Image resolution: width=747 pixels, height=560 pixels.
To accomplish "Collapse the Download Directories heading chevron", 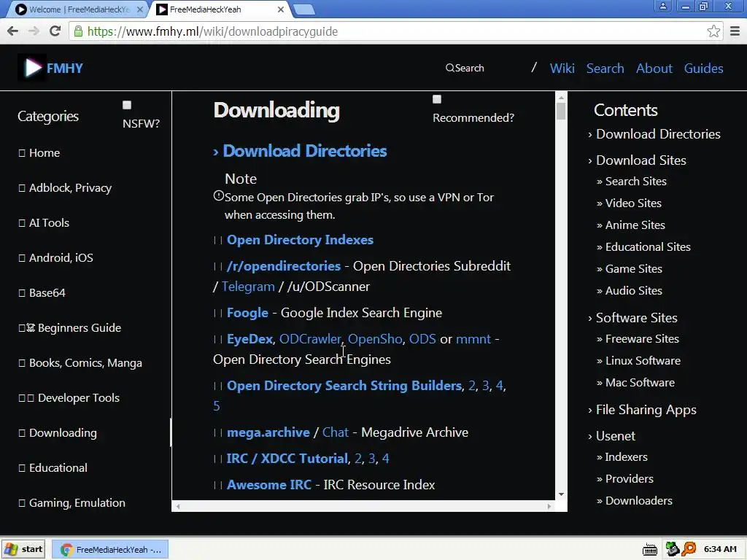I will (x=216, y=152).
